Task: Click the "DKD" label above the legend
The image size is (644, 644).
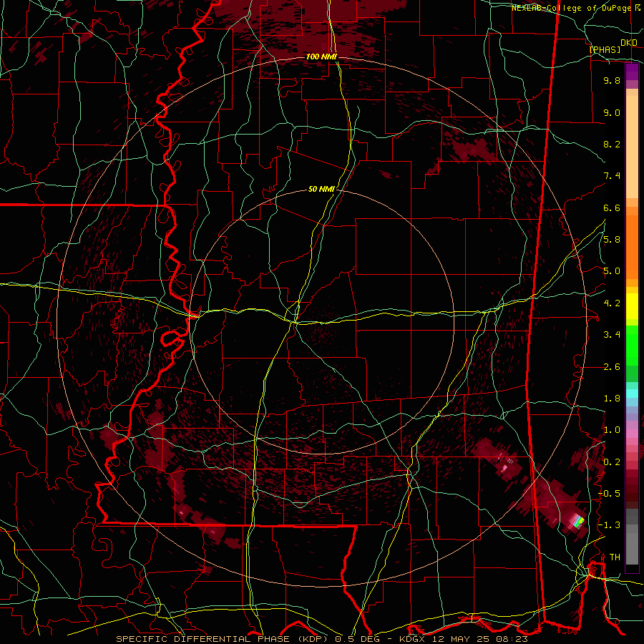Action: pos(629,43)
